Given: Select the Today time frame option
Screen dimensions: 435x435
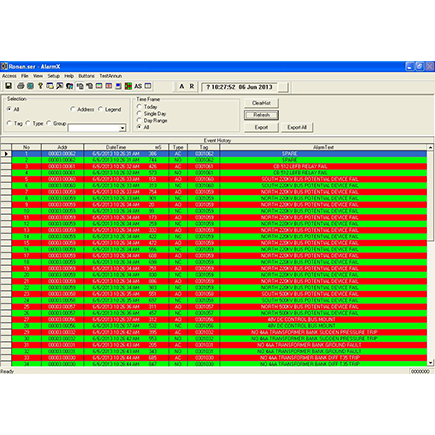Looking at the screenshot, I should click(x=139, y=106).
